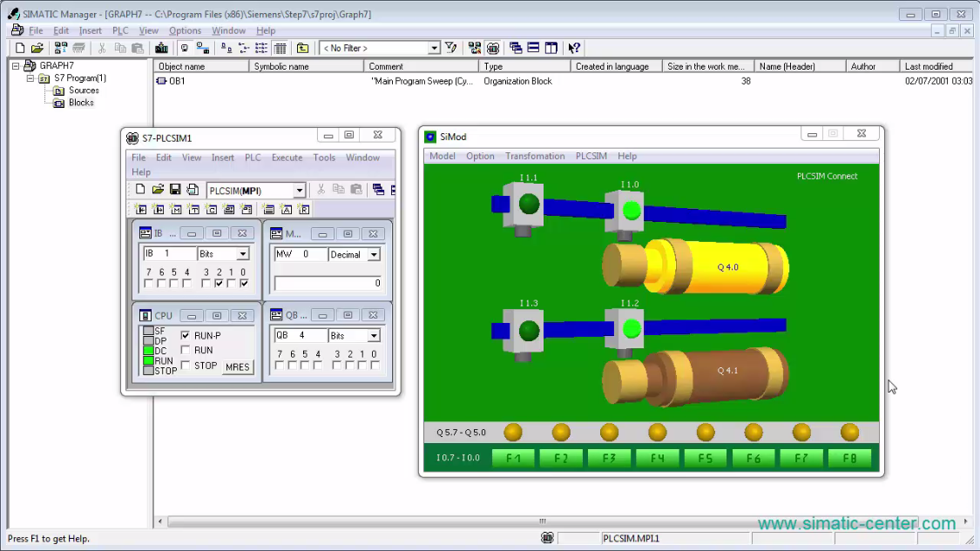Click the New file icon in S7-PLCSIM toolbar
Screen dimensions: 980x551
pos(140,189)
